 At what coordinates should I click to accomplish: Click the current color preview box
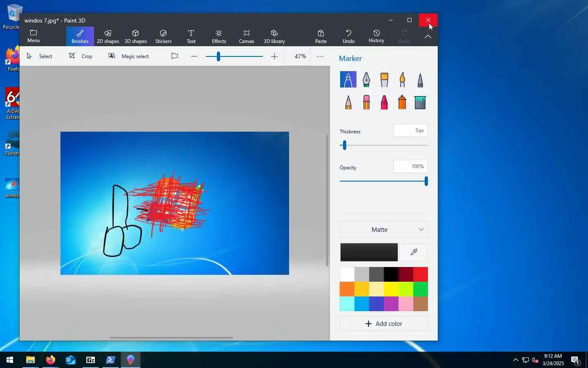pos(369,252)
